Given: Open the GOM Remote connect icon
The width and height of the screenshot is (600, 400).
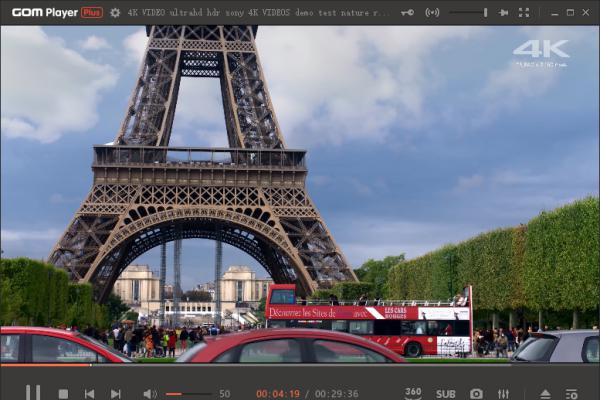Looking at the screenshot, I should click(432, 13).
